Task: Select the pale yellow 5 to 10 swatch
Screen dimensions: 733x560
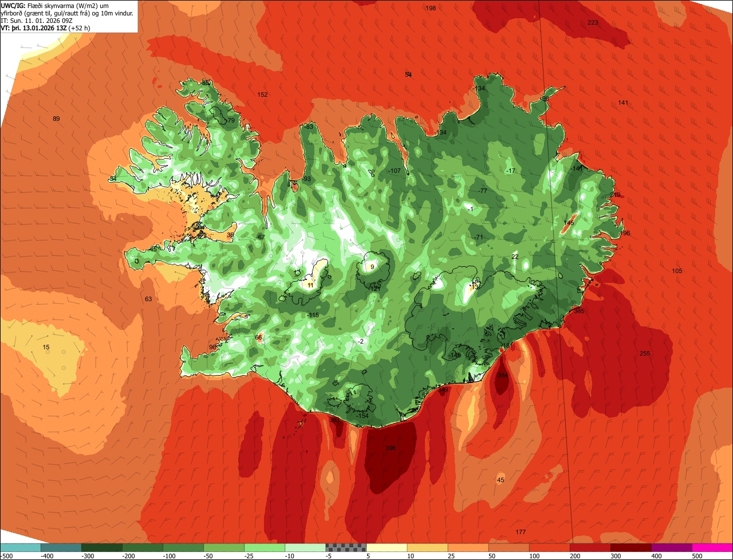Action: point(386,547)
